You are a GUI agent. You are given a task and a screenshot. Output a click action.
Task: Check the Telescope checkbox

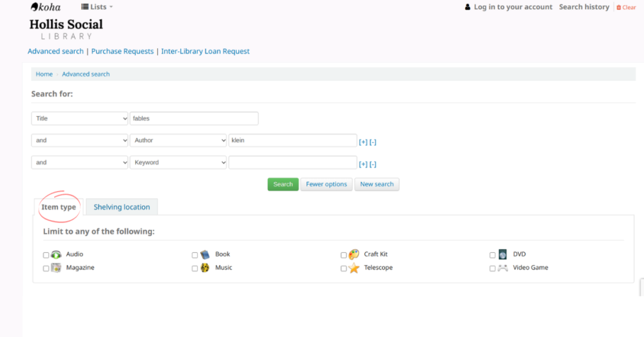(x=343, y=269)
